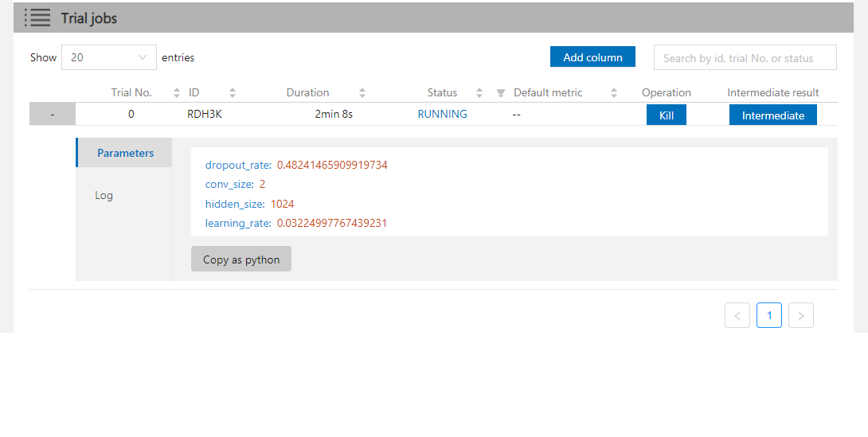Image resolution: width=868 pixels, height=437 pixels.
Task: Sort by Default metric arrows
Action: (x=614, y=93)
